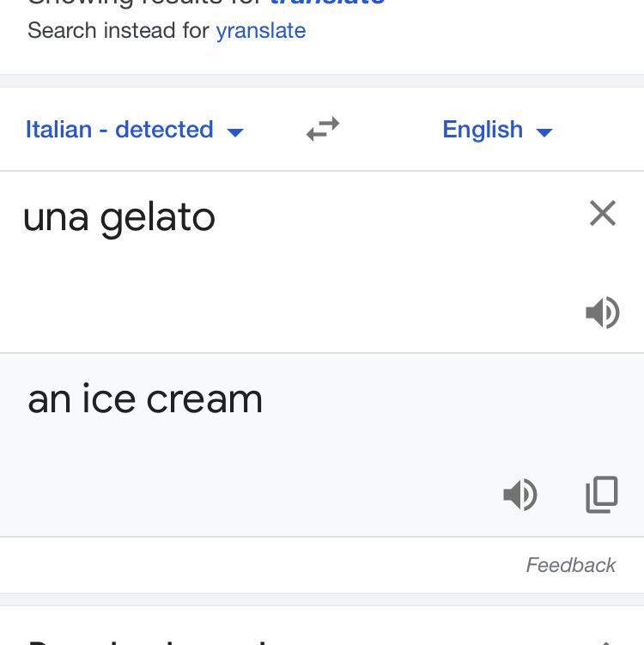This screenshot has height=645, width=644.
Task: Listen to the Italian source text
Action: pyautogui.click(x=603, y=313)
